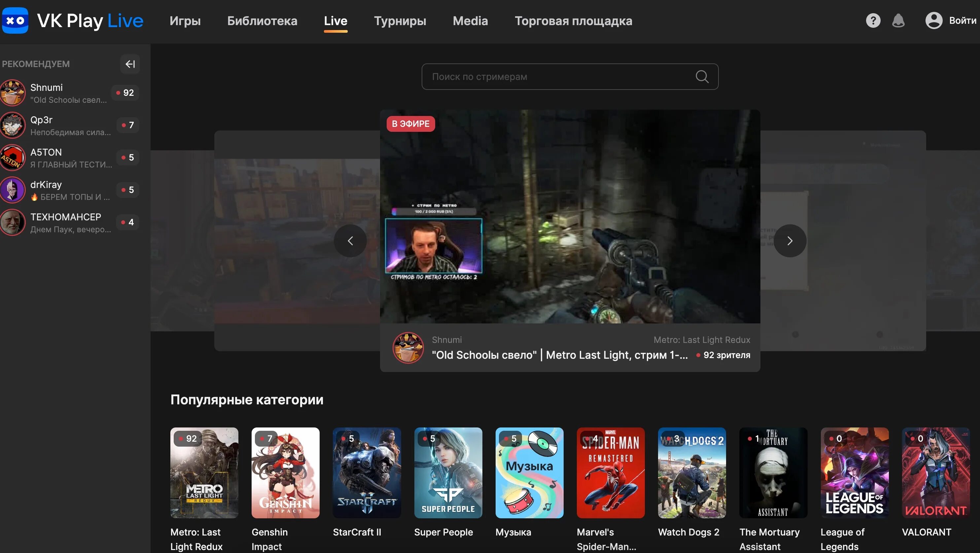Click the Watch Dogs 2 title text
Image resolution: width=980 pixels, height=553 pixels.
(688, 532)
